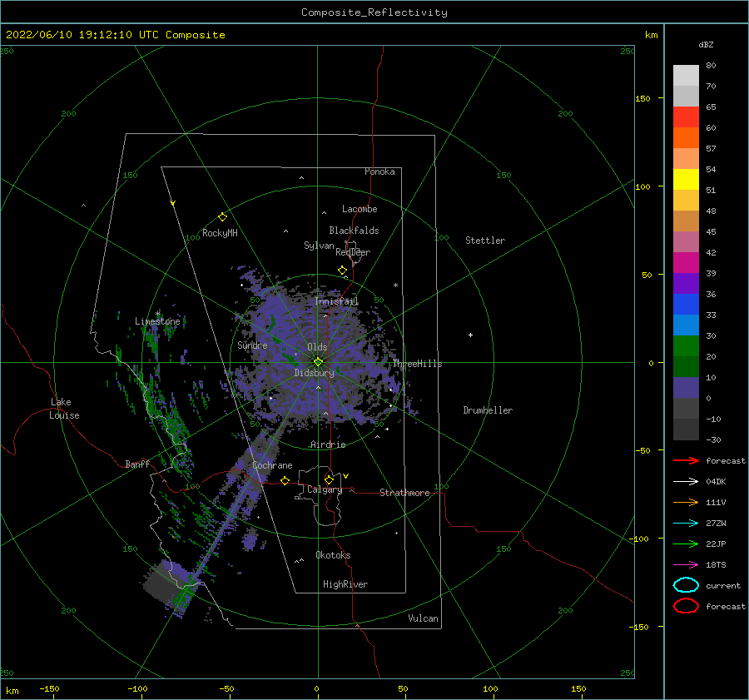Click the white plus marker west of Drumheller area
The image size is (749, 700).
[470, 335]
